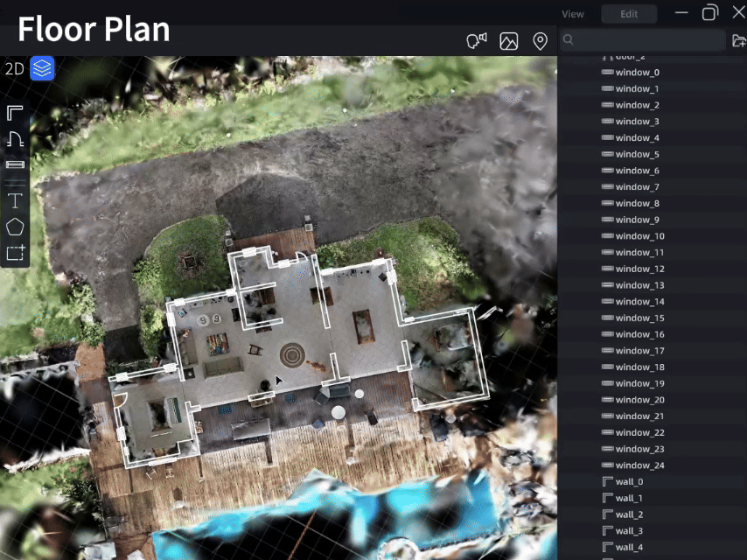The height and width of the screenshot is (560, 747).
Task: Select the wall drawing tool
Action: [15, 113]
